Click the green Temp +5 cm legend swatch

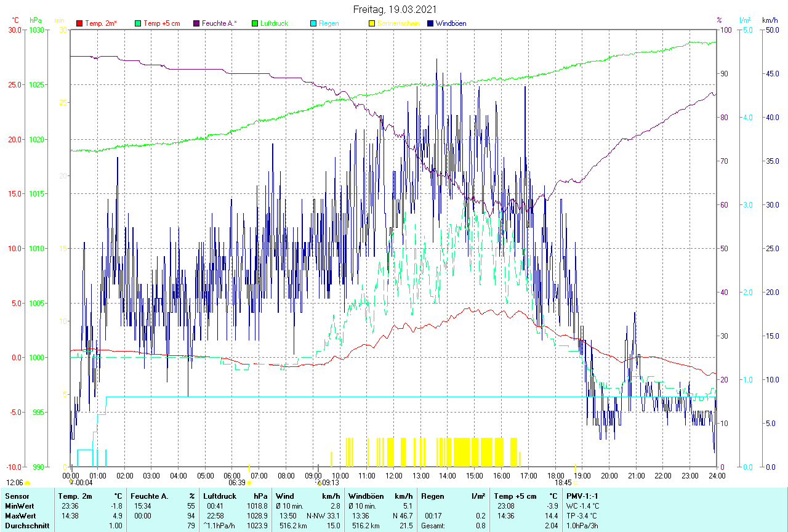pyautogui.click(x=138, y=23)
